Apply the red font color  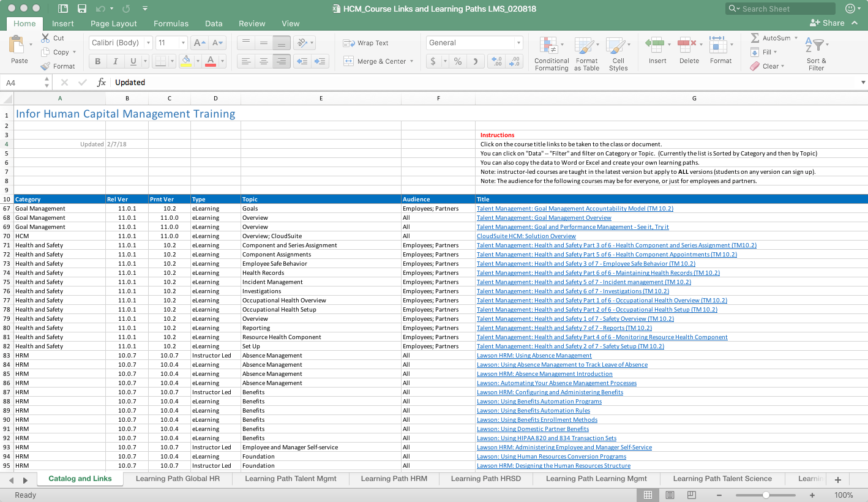211,61
